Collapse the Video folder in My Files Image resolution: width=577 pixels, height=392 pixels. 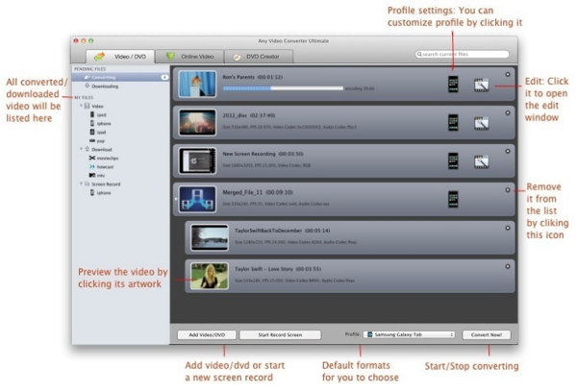[x=82, y=106]
